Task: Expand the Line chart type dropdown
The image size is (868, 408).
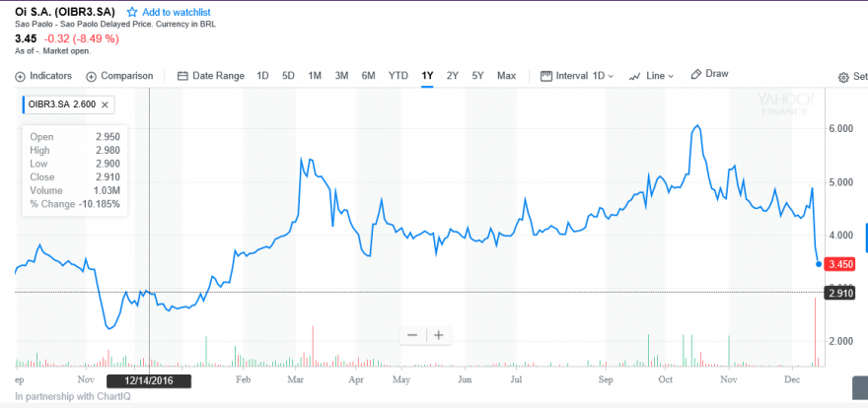Action: point(652,76)
